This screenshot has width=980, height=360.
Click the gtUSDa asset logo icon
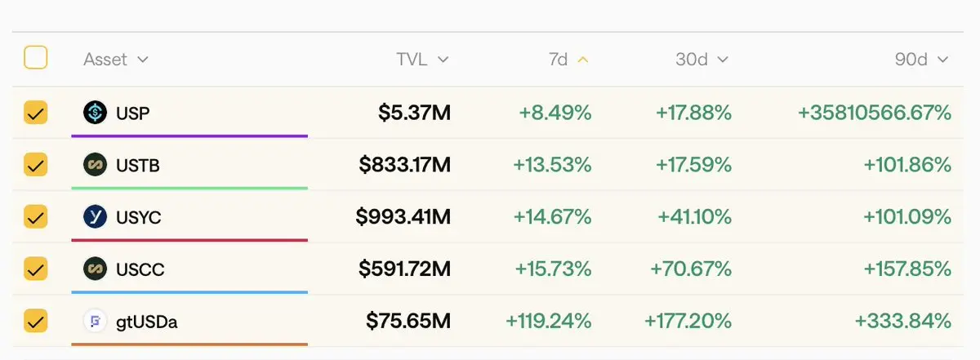click(96, 321)
